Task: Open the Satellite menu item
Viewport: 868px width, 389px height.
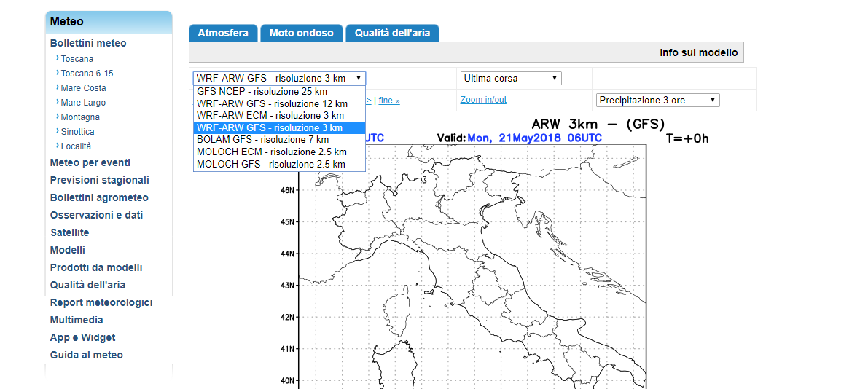Action: 69,232
